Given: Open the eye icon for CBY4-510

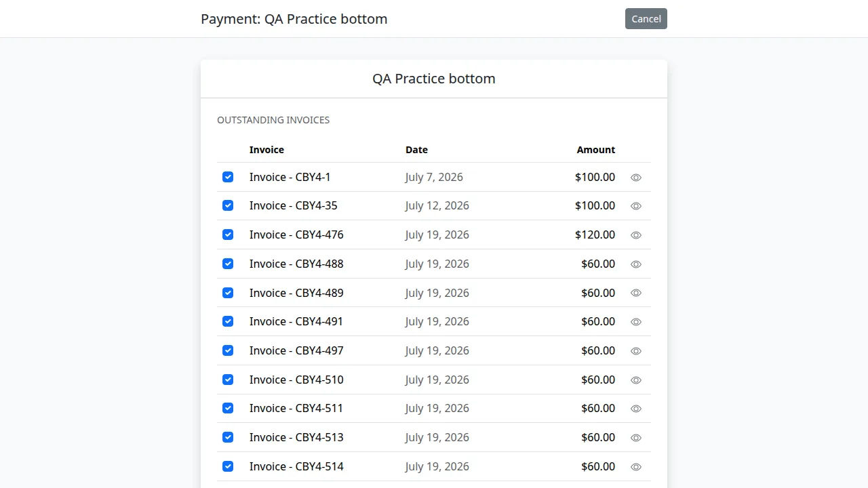Looking at the screenshot, I should [x=636, y=380].
